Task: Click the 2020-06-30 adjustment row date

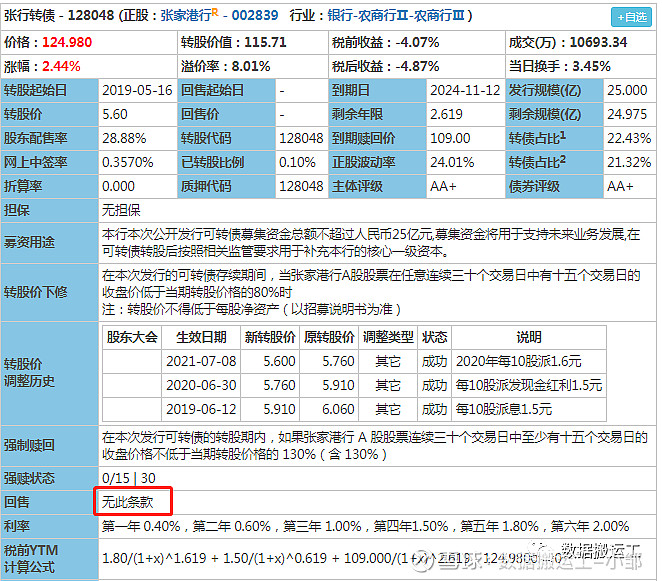Action: pos(201,386)
